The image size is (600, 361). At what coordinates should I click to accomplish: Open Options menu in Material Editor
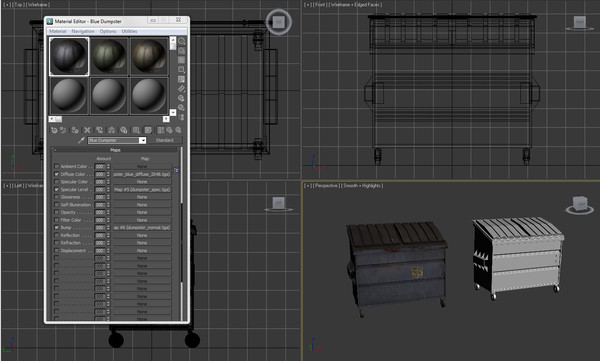(x=108, y=31)
